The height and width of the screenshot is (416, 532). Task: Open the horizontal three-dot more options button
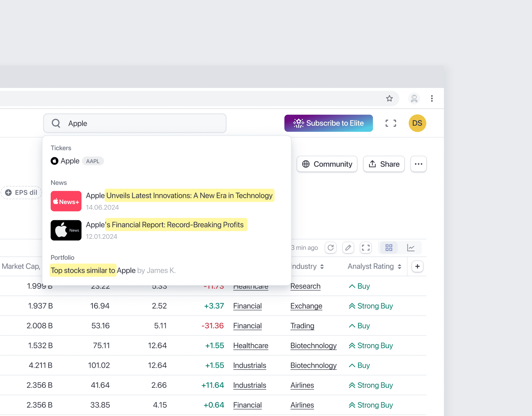pos(418,164)
